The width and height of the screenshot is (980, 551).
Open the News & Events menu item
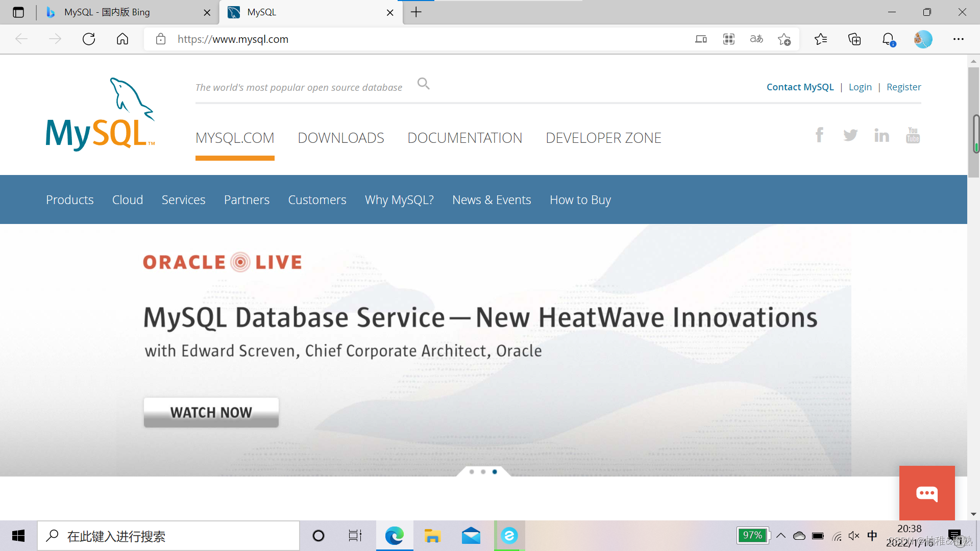(x=492, y=200)
